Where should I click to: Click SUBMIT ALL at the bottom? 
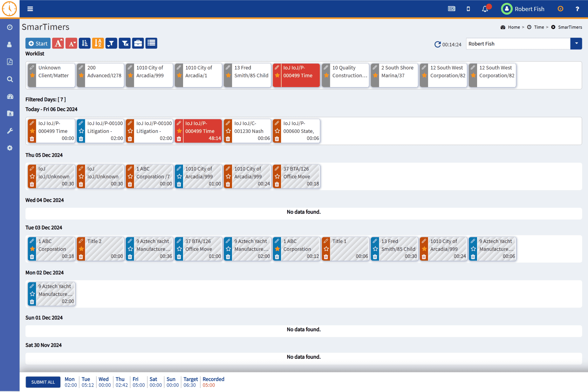[43, 382]
